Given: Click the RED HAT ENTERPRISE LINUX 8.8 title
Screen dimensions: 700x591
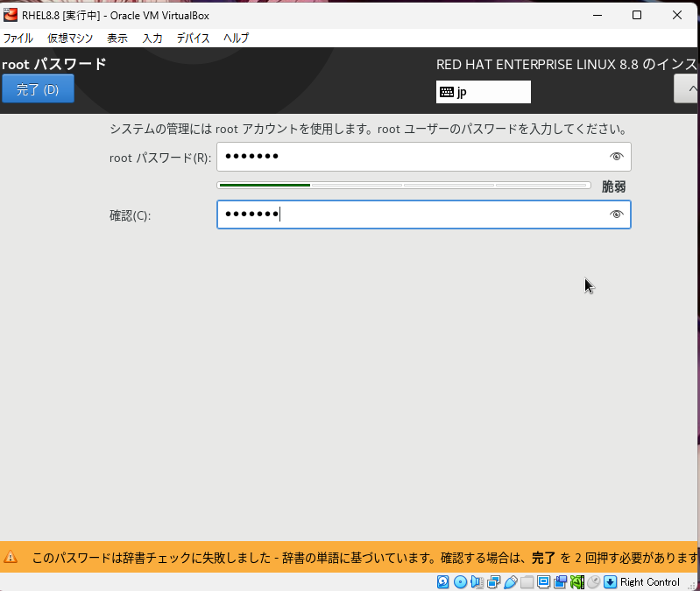Looking at the screenshot, I should [x=567, y=65].
